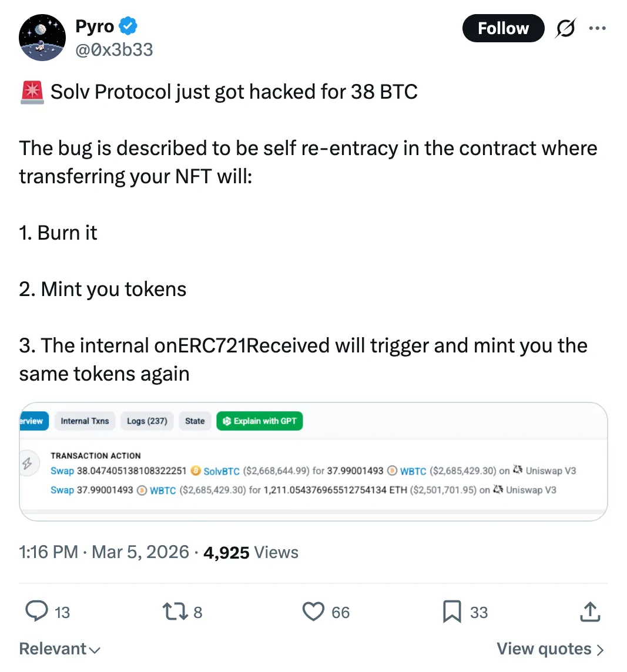This screenshot has width=627, height=672.
Task: Open the @0x3b33 handle link
Action: click(114, 50)
